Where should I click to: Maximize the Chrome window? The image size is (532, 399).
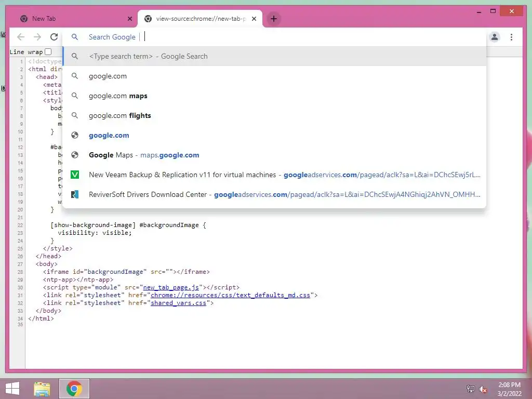tap(493, 11)
